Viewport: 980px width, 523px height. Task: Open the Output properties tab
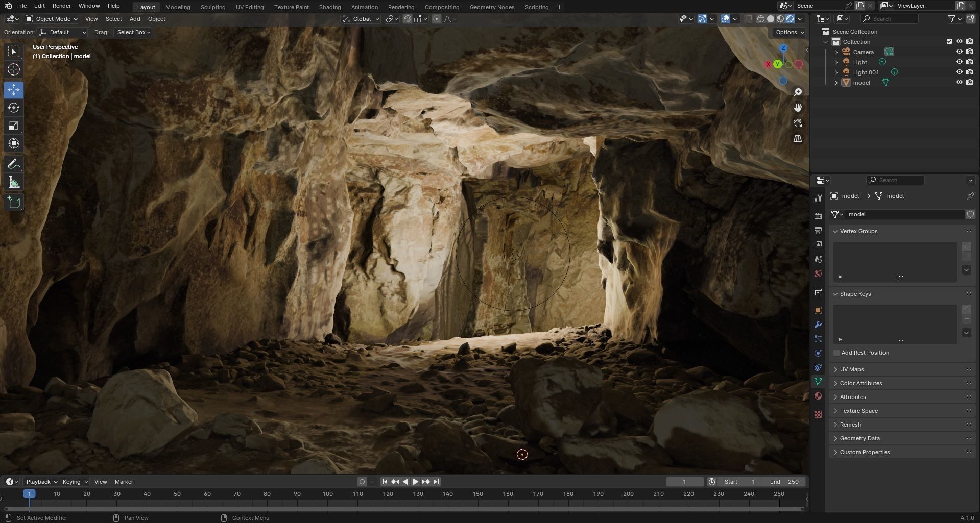818,231
